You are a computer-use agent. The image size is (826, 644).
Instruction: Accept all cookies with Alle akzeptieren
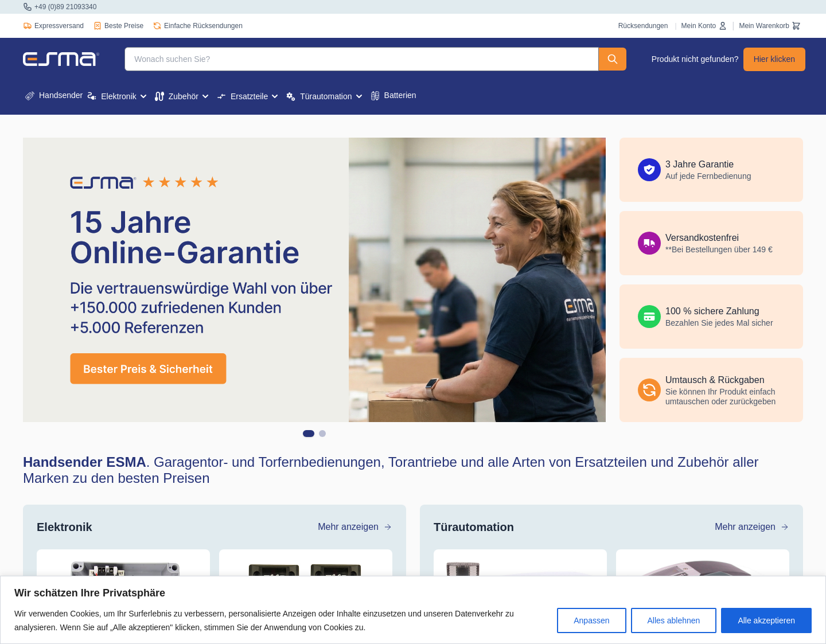tap(766, 620)
